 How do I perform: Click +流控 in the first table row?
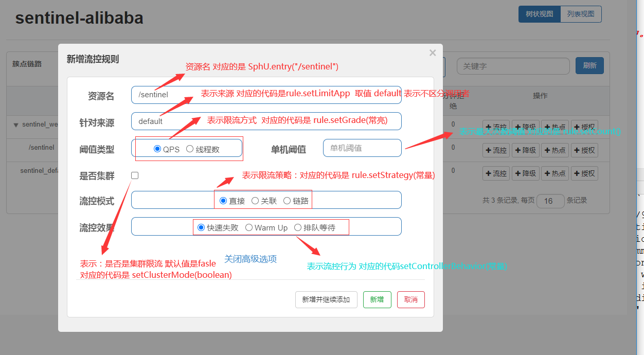click(496, 127)
